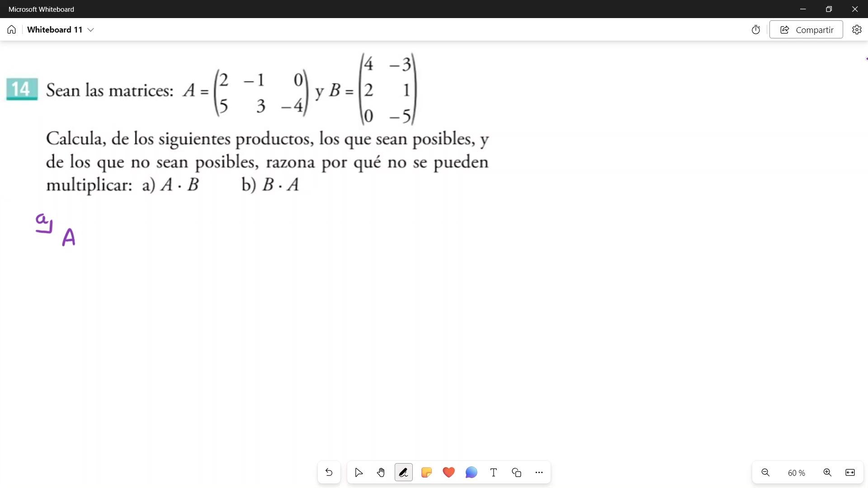Open the settings gear menu

pyautogui.click(x=857, y=30)
